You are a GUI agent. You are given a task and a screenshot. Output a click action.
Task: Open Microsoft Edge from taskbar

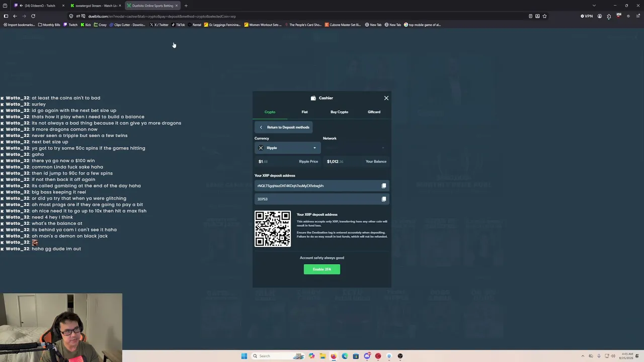[x=345, y=356]
